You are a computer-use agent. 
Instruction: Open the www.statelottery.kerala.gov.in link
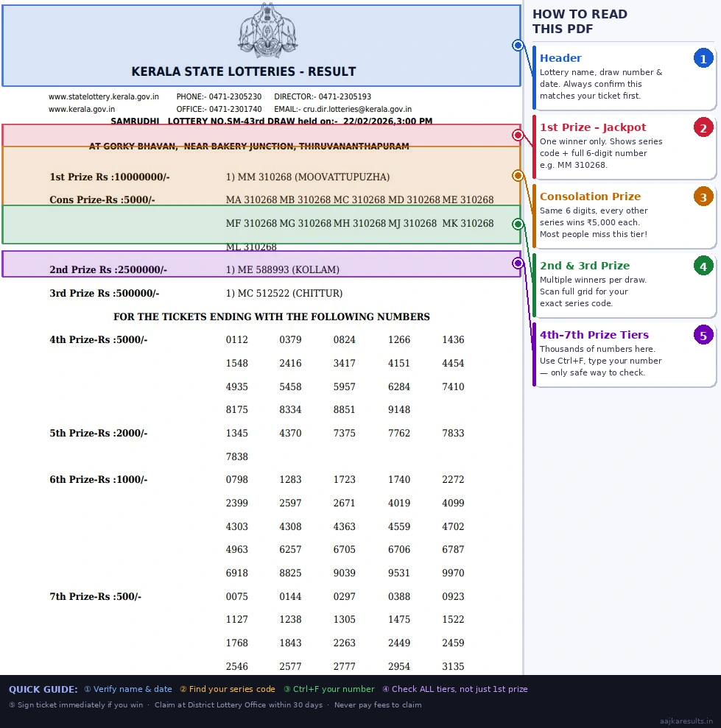(104, 96)
